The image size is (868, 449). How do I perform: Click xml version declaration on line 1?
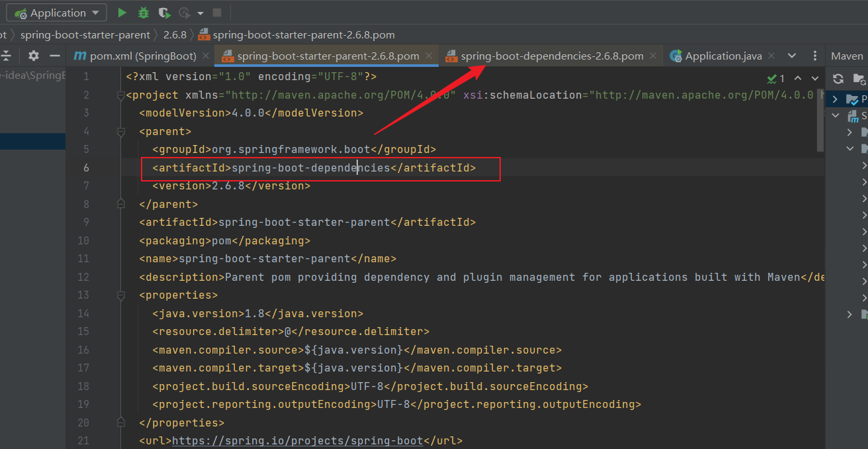point(251,77)
